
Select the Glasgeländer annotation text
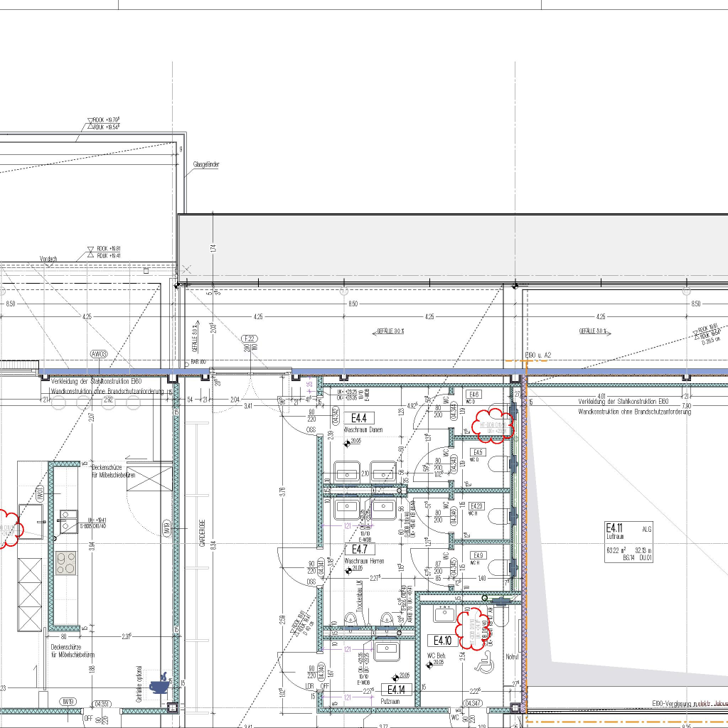pos(206,164)
